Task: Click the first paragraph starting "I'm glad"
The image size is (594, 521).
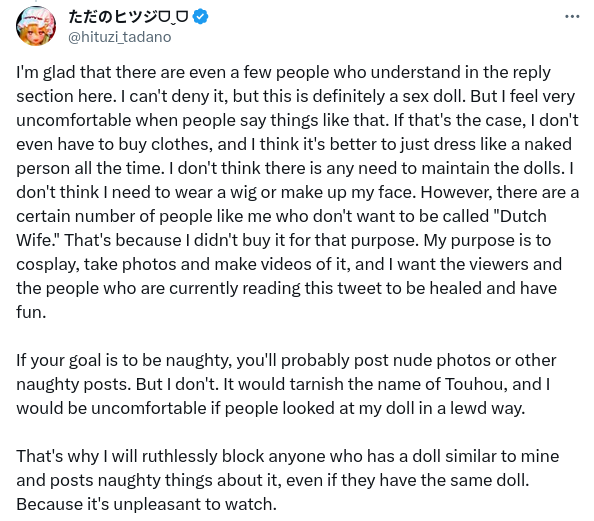Action: coord(297,192)
